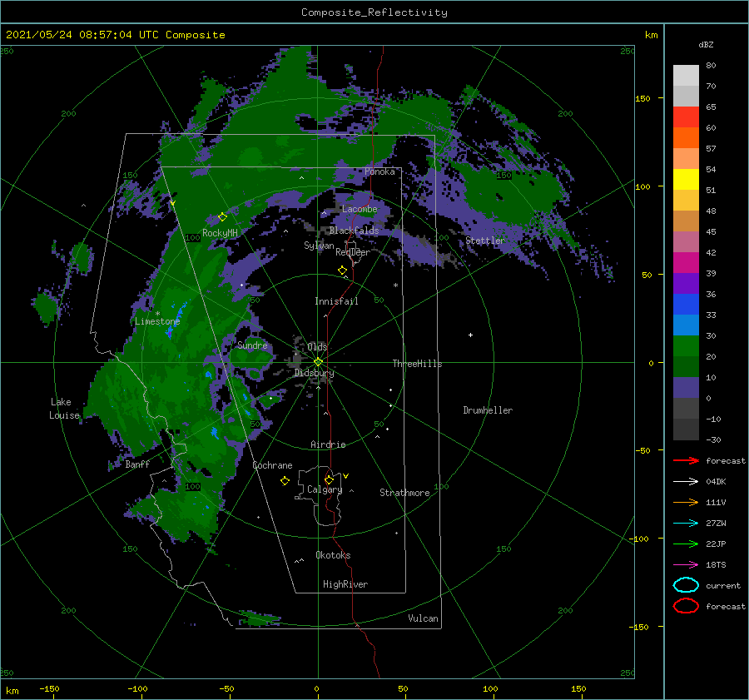The width and height of the screenshot is (749, 700).
Task: Click the Limestone label
Action: tap(157, 321)
